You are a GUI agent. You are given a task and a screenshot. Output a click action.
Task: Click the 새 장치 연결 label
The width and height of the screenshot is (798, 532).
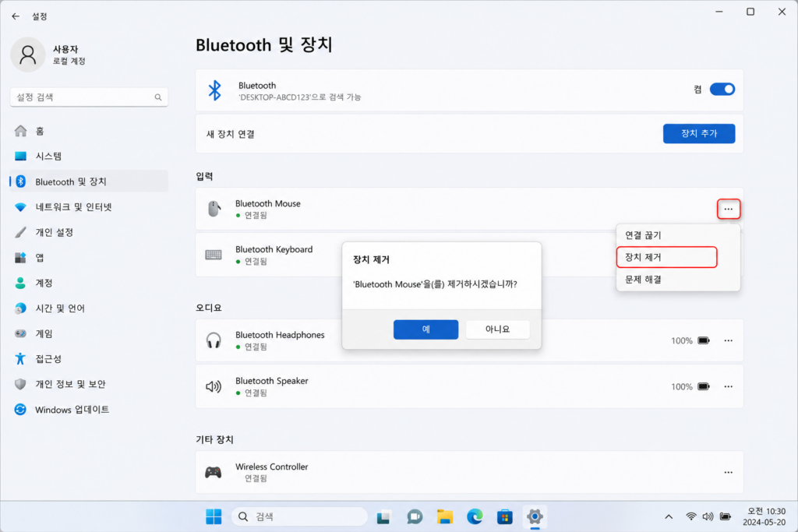click(x=231, y=134)
